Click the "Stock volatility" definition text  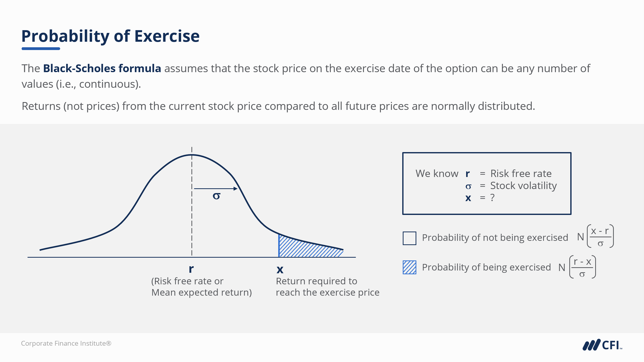click(x=523, y=186)
